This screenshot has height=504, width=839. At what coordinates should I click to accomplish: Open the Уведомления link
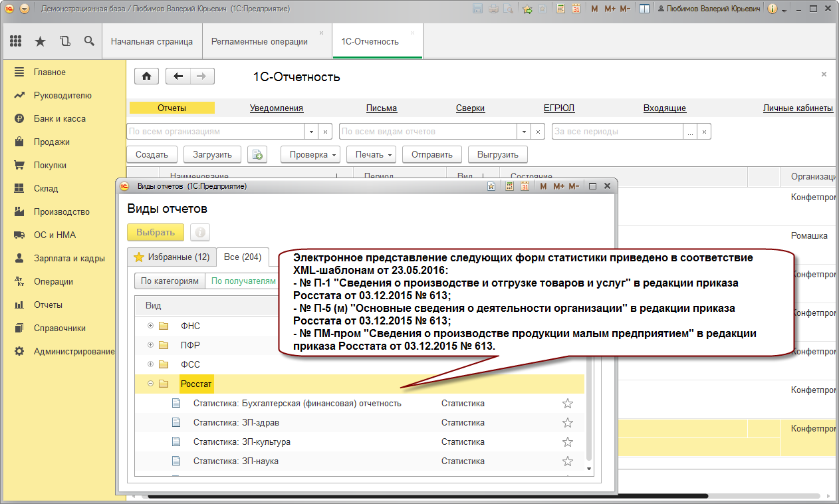pyautogui.click(x=276, y=108)
